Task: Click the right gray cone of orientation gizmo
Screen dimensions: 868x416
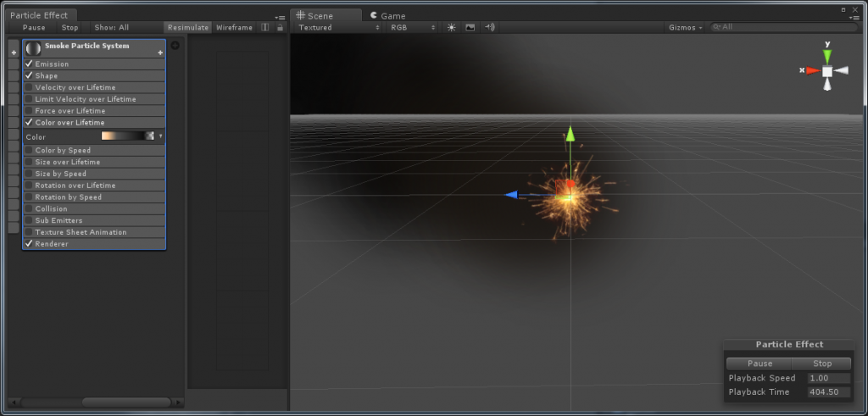Action: click(842, 70)
